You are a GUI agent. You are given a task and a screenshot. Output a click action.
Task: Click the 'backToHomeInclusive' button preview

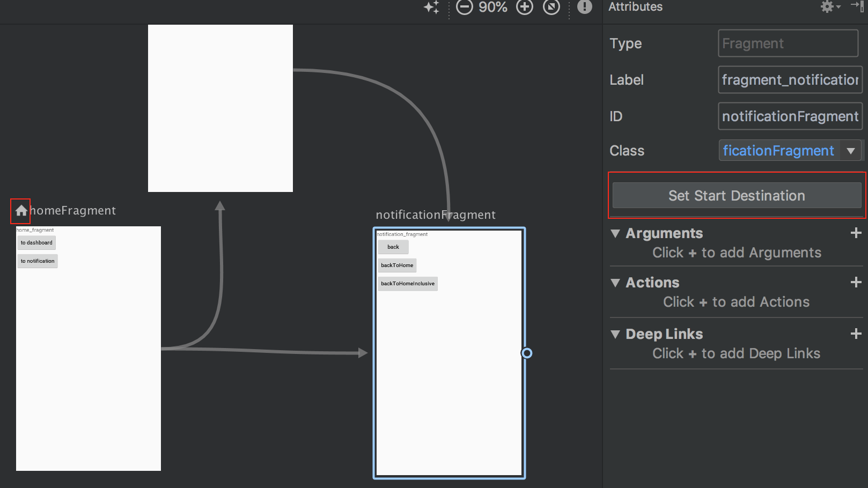coord(408,284)
